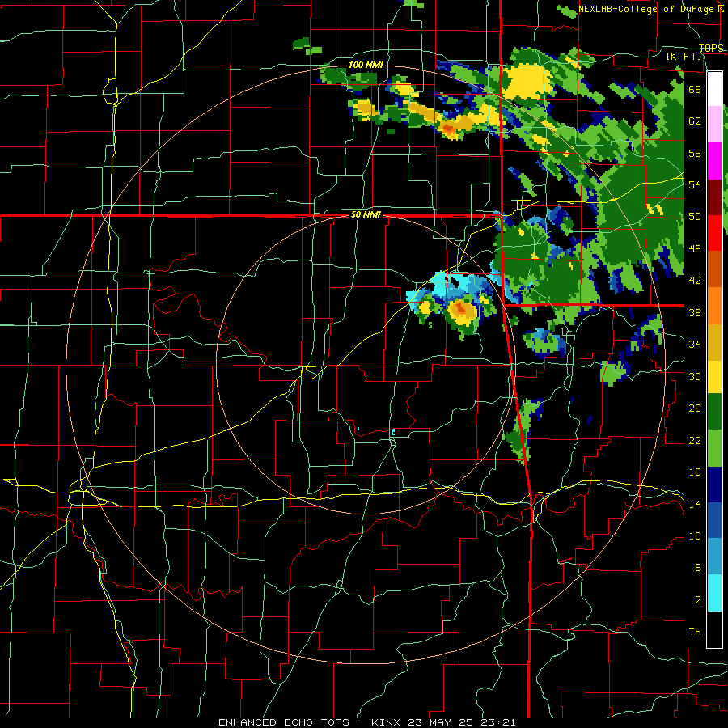Click the gold legend color band
Viewport: 728px width, 728px height.
pos(714,342)
